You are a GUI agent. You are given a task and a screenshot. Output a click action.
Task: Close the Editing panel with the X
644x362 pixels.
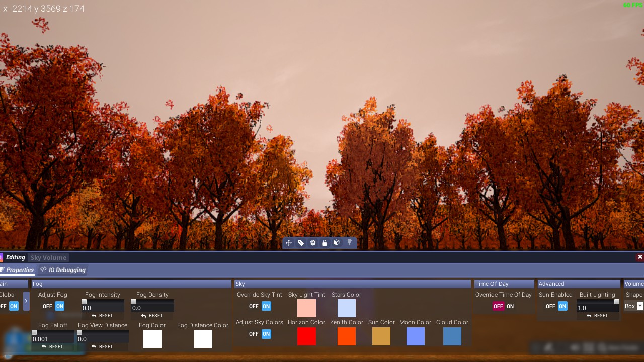pyautogui.click(x=639, y=257)
